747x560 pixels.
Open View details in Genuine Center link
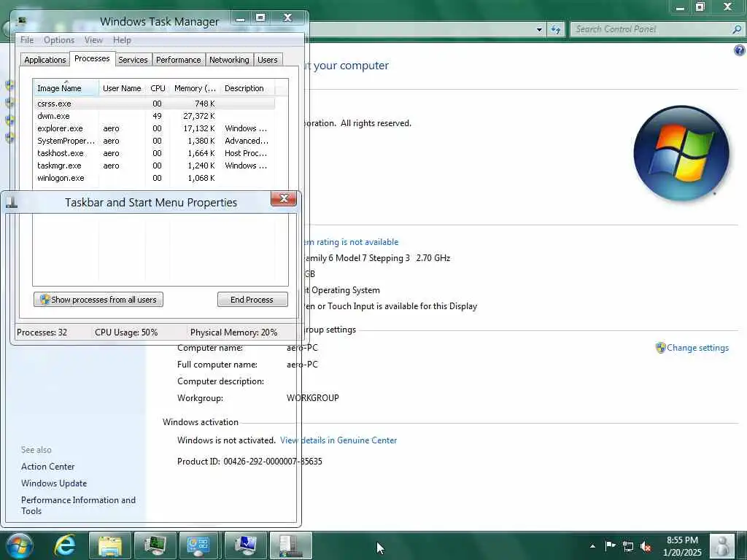(x=338, y=440)
